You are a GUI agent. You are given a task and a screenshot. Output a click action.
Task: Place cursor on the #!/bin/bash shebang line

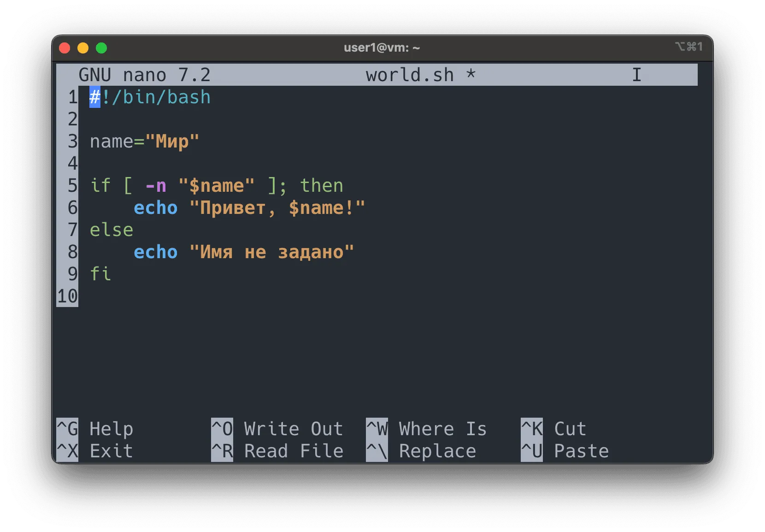click(150, 97)
